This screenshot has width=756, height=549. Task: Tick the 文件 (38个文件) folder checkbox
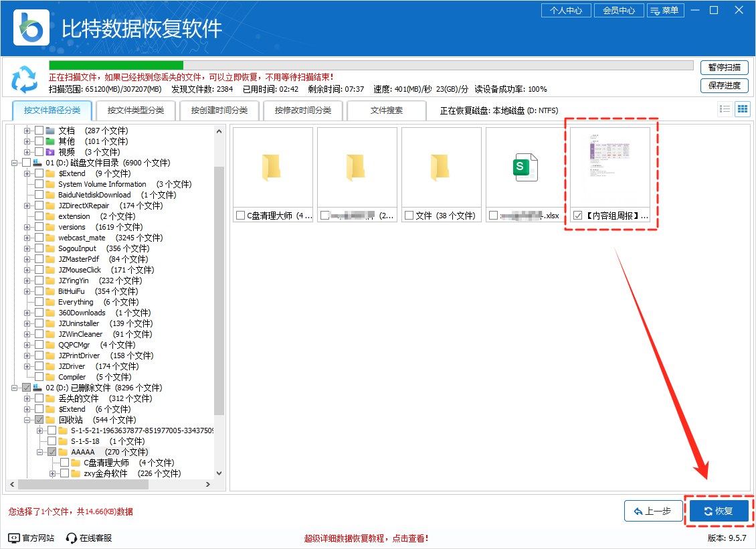[x=409, y=216]
